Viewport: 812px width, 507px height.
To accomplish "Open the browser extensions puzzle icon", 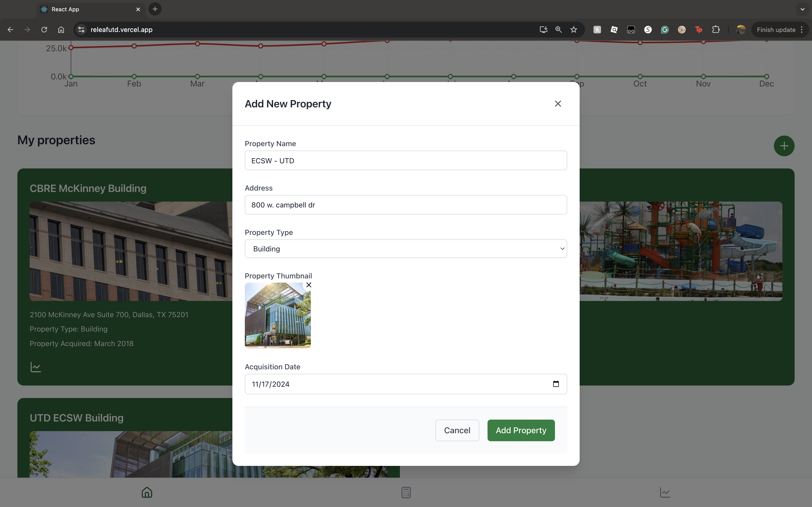I will point(716,30).
